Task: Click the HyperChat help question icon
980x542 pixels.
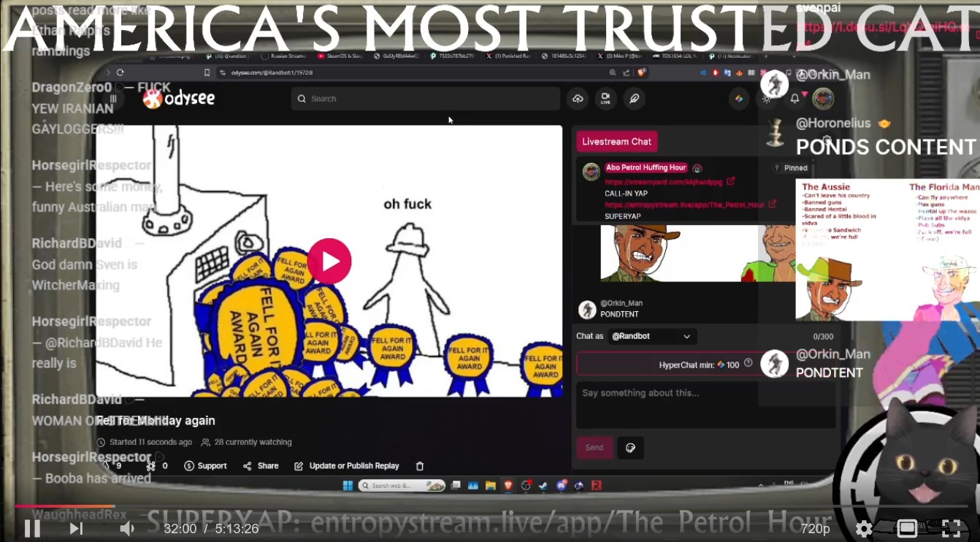Action: click(748, 363)
